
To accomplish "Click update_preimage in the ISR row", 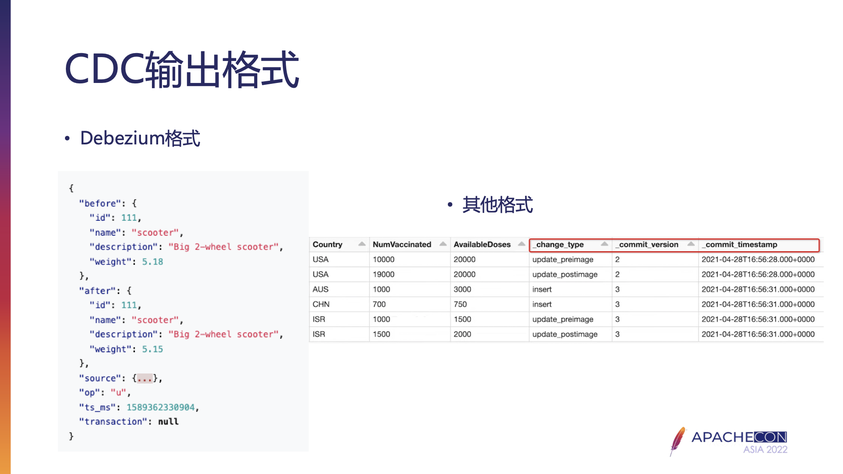I will tap(563, 320).
